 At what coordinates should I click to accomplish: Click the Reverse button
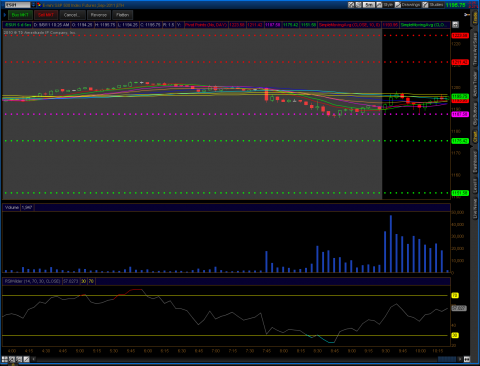point(99,15)
